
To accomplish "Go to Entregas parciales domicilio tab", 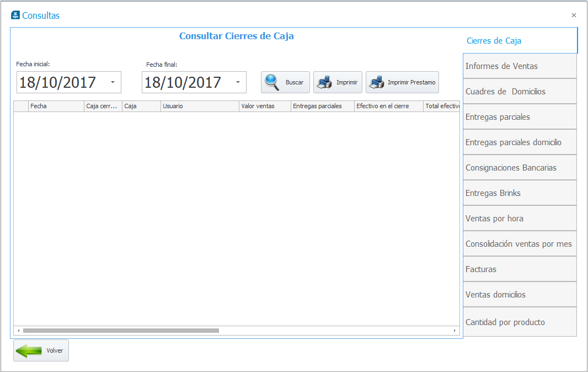I will coord(520,142).
